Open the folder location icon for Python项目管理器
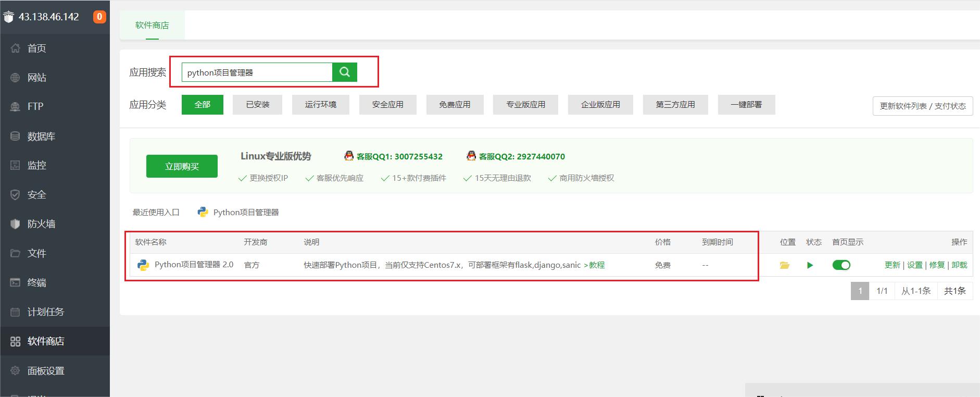 click(x=785, y=265)
